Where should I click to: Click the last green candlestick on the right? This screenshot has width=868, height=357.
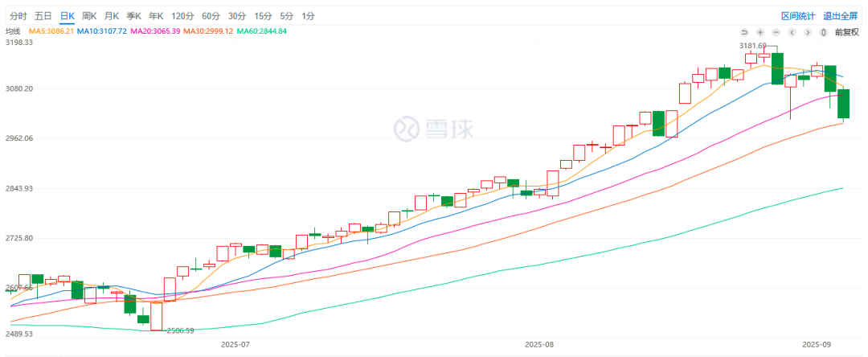(x=844, y=104)
